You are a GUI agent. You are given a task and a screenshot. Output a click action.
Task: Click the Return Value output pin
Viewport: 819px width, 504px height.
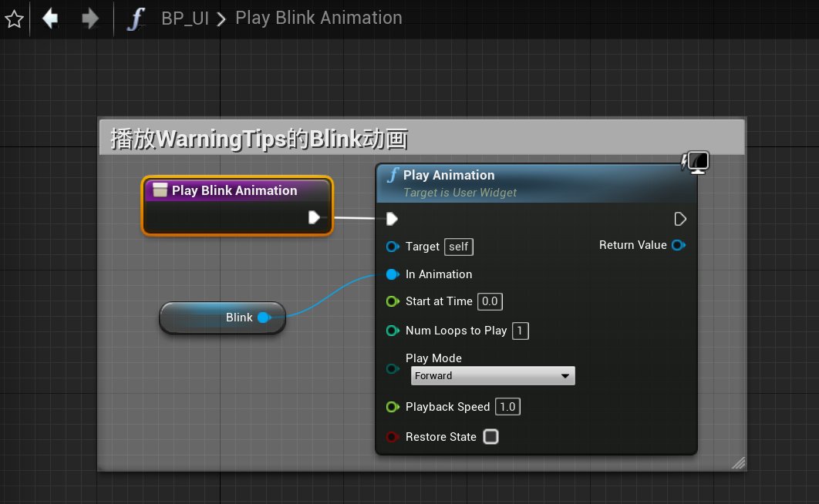[679, 245]
